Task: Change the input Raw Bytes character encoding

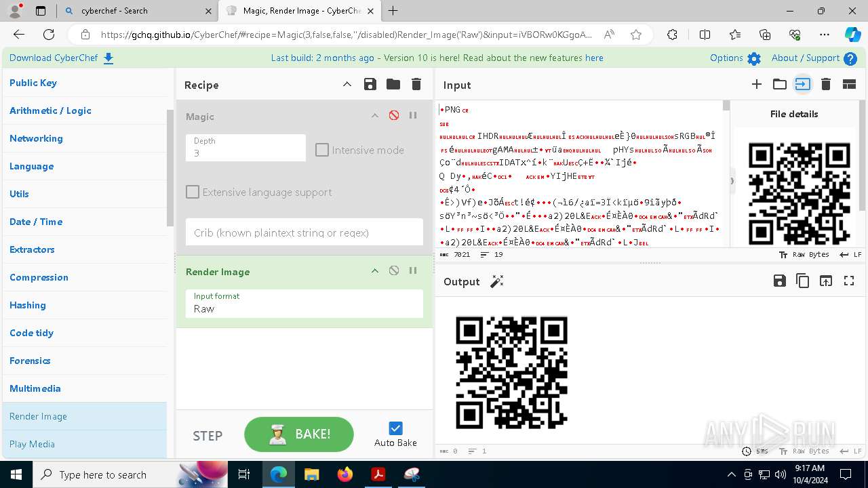Action: click(x=804, y=255)
